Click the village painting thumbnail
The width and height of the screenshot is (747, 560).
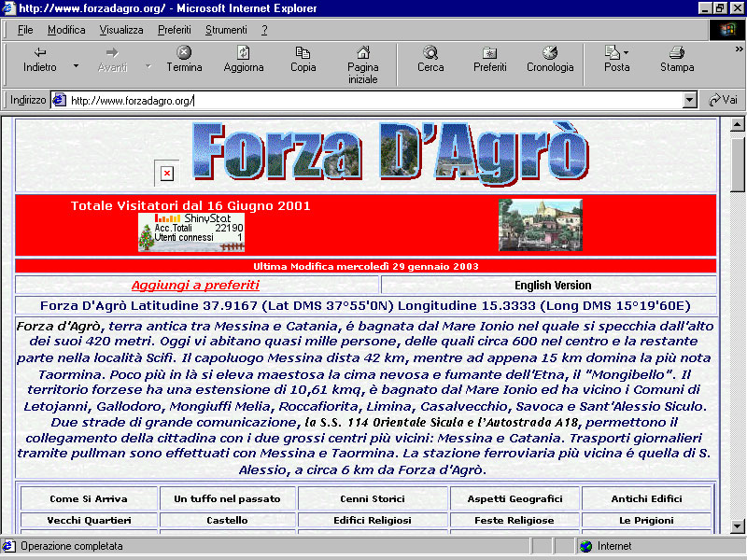pos(541,225)
